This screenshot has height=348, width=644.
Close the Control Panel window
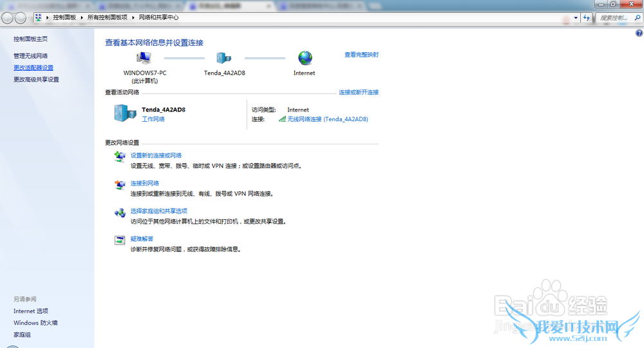tap(632, 4)
